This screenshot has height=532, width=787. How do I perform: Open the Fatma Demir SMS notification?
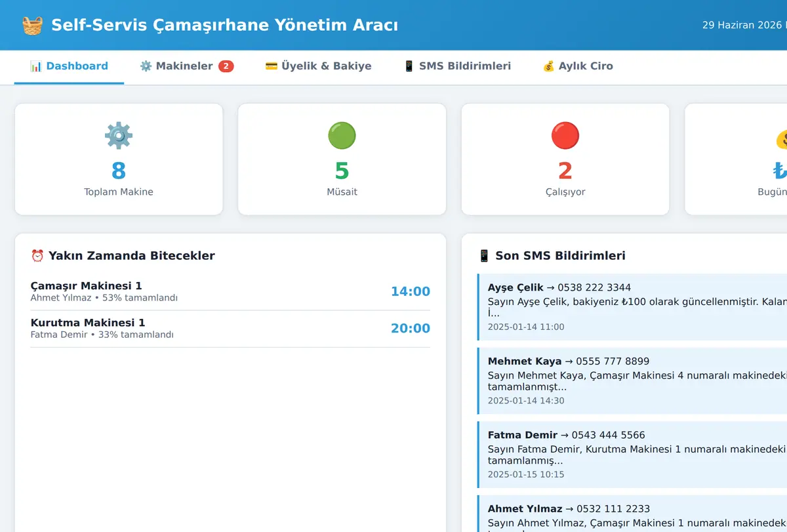(633, 455)
